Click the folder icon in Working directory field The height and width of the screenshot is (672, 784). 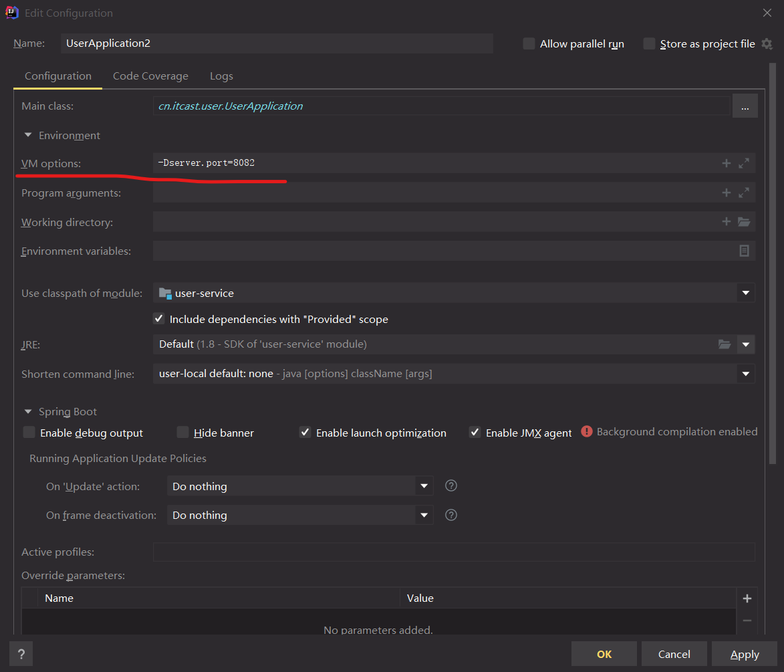(x=744, y=222)
